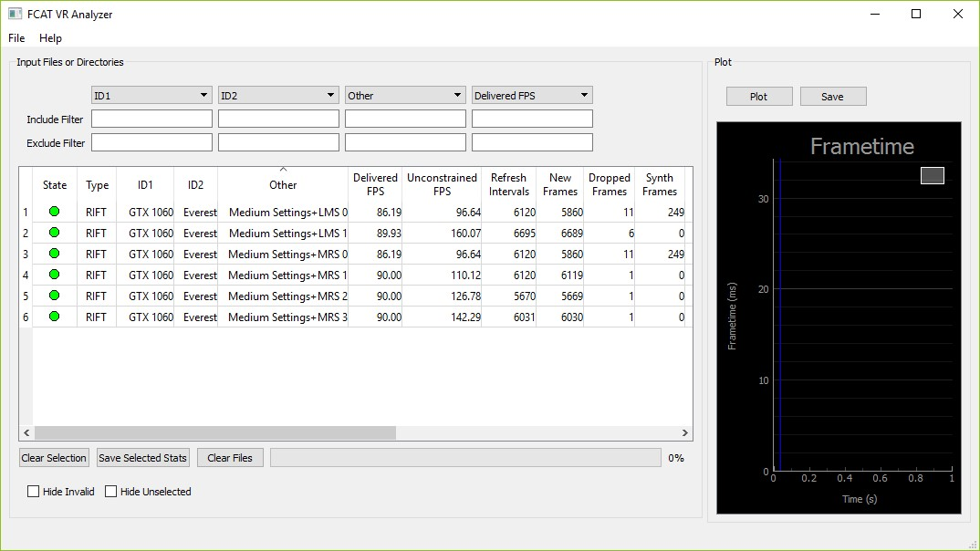This screenshot has height=551, width=980.
Task: Toggle the Hide Unselected checkbox
Action: (x=111, y=492)
